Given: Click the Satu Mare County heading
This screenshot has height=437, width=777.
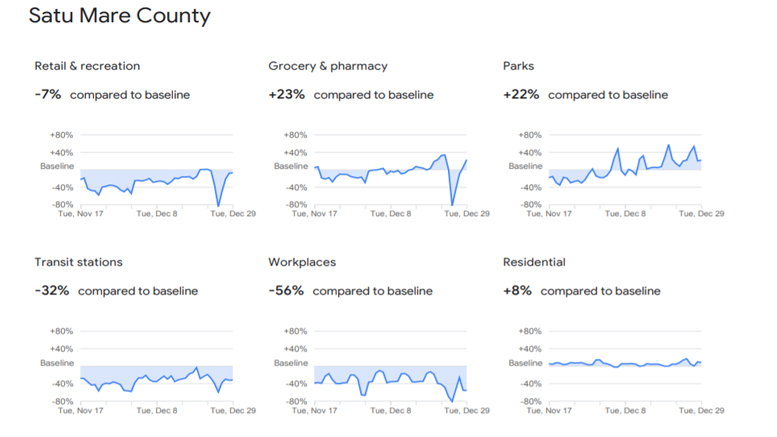Looking at the screenshot, I should [120, 17].
